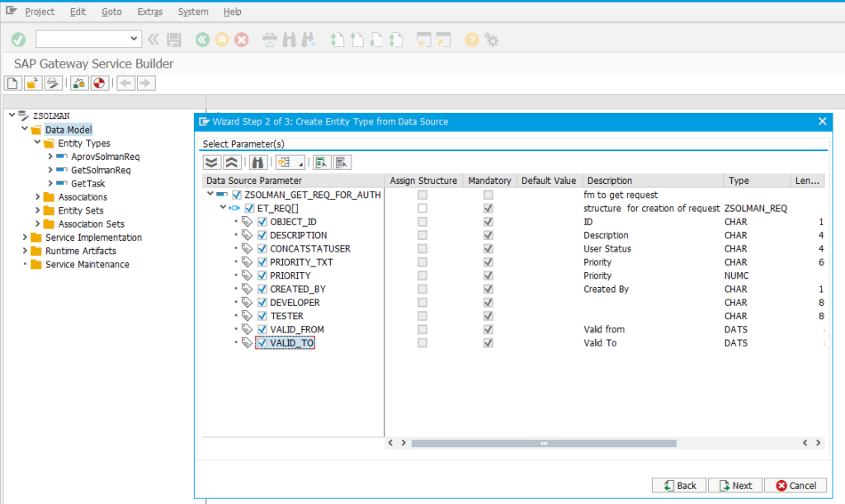Click the Collapse All icon in wizard

[x=232, y=162]
